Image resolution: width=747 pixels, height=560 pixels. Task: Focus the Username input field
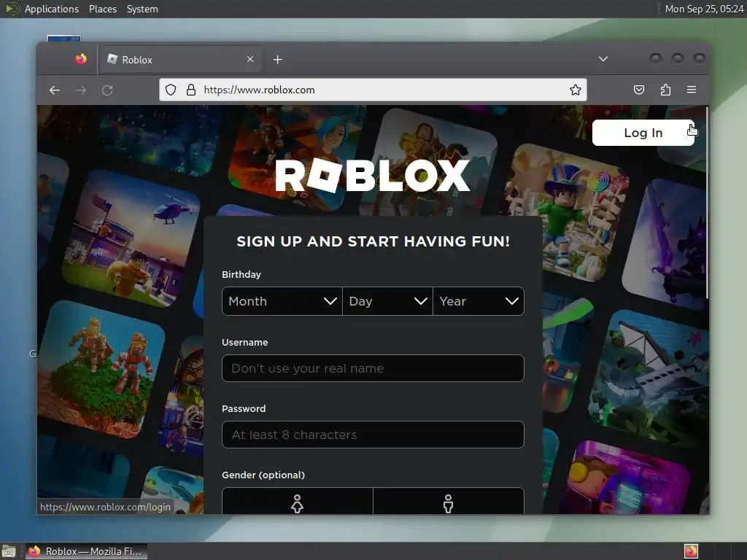pyautogui.click(x=373, y=368)
